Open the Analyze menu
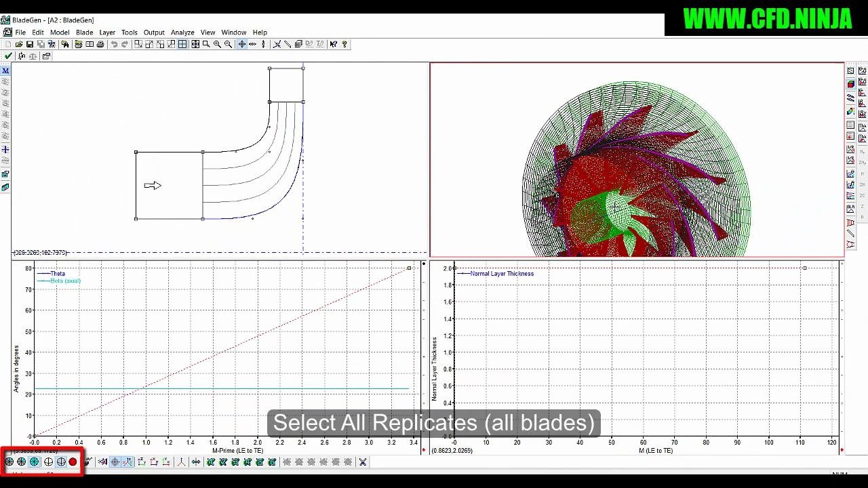The width and height of the screenshot is (868, 488). coord(182,32)
